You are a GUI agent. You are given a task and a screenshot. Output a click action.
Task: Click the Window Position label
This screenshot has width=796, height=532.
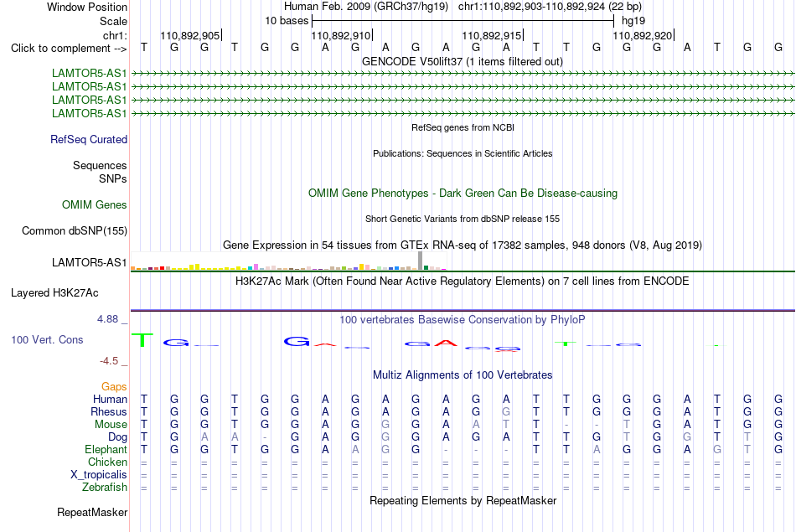coord(87,7)
